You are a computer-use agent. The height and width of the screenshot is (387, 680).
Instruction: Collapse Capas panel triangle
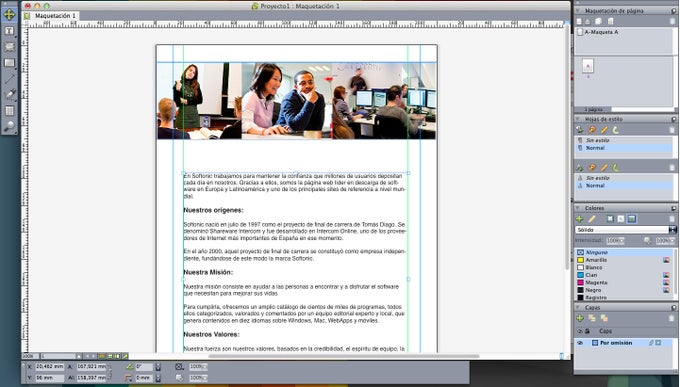click(578, 307)
